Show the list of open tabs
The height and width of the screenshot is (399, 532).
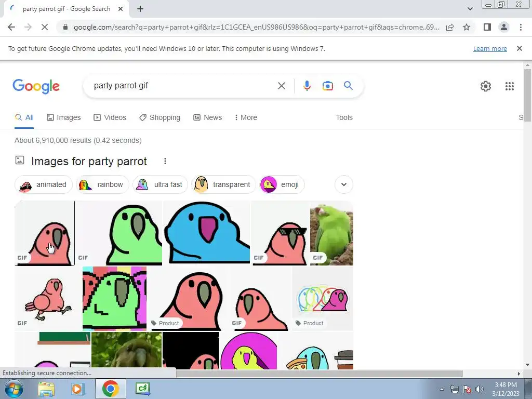point(470,9)
